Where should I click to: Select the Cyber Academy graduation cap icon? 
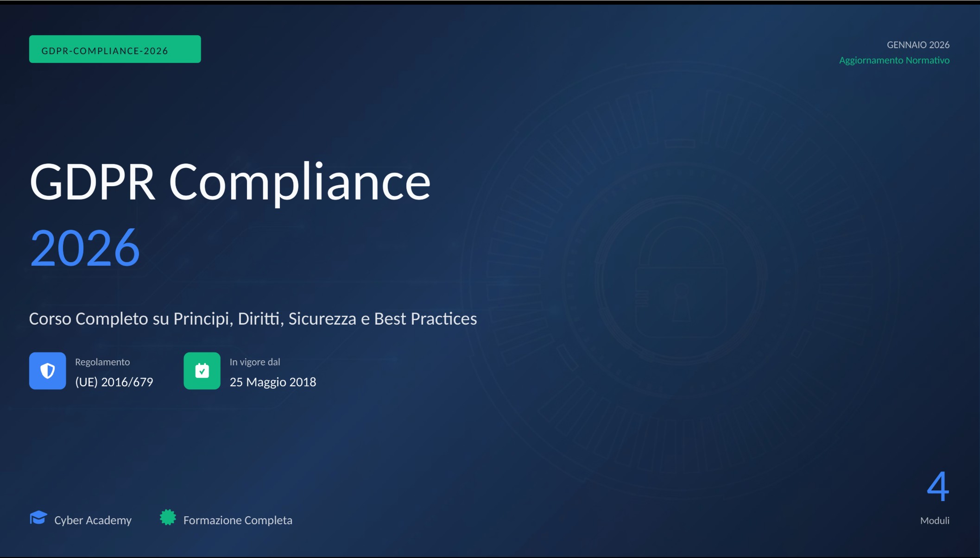click(x=39, y=519)
